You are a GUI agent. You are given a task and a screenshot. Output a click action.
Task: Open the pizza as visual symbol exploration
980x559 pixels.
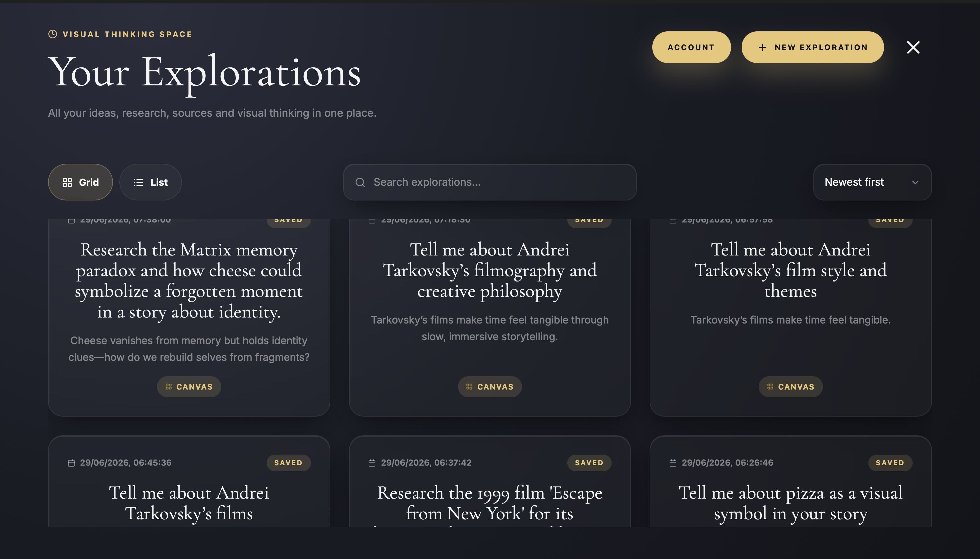790,503
